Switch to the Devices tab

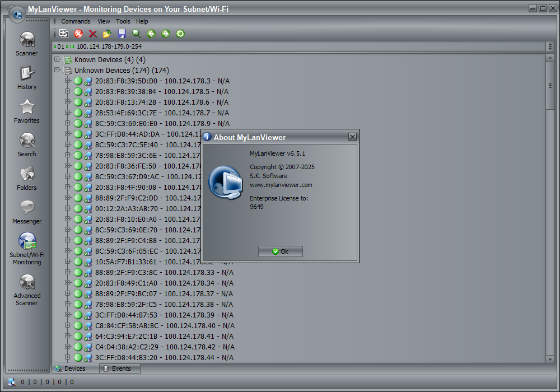(76, 368)
